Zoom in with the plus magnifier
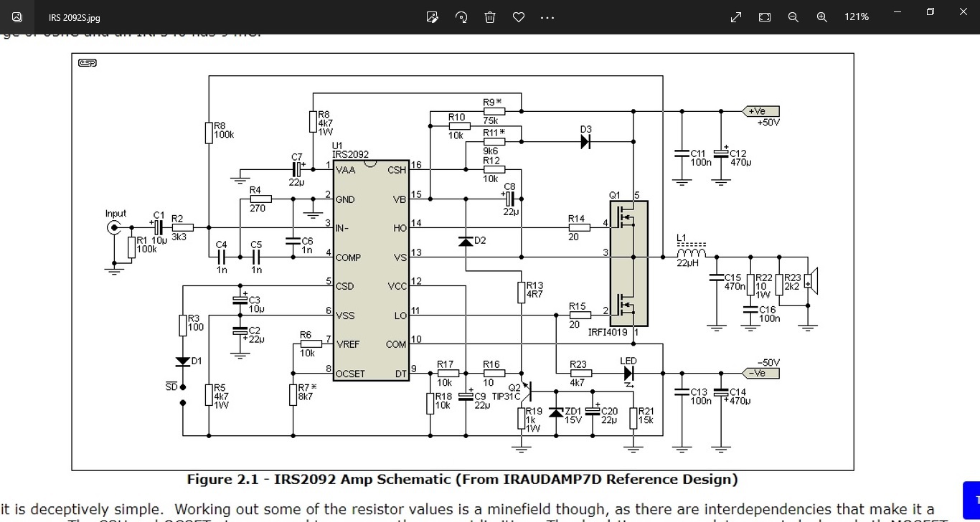The width and height of the screenshot is (980, 522). (x=822, y=17)
